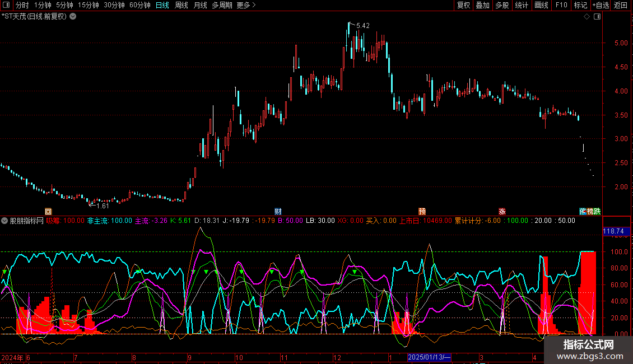Screen dimensions: 633x364
Task: Click the 2024年 label on time axis
Action: coord(12,357)
